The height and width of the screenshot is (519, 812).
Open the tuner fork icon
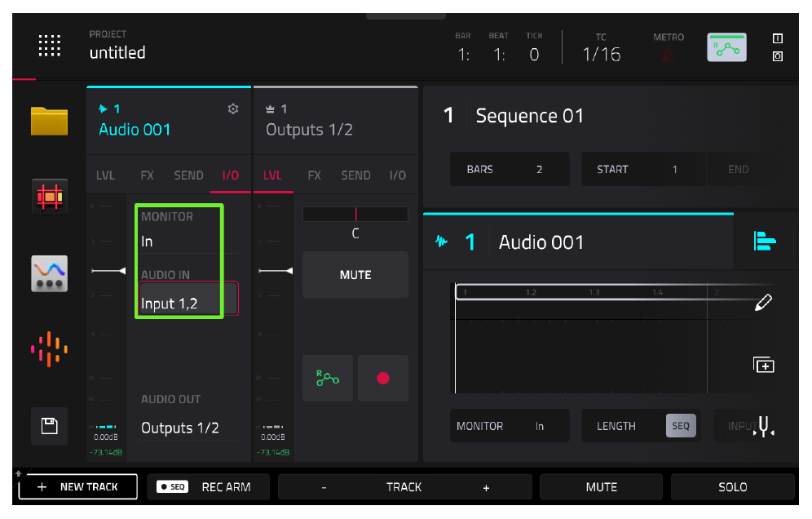click(x=764, y=426)
